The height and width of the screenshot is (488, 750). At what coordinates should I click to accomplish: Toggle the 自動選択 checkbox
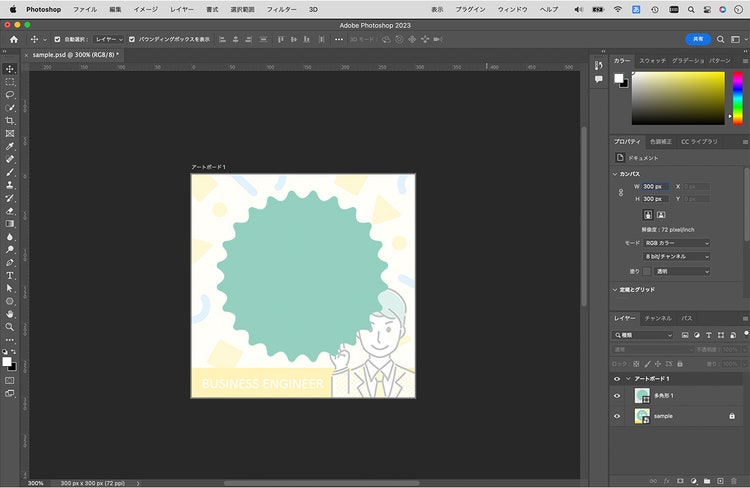(57, 39)
